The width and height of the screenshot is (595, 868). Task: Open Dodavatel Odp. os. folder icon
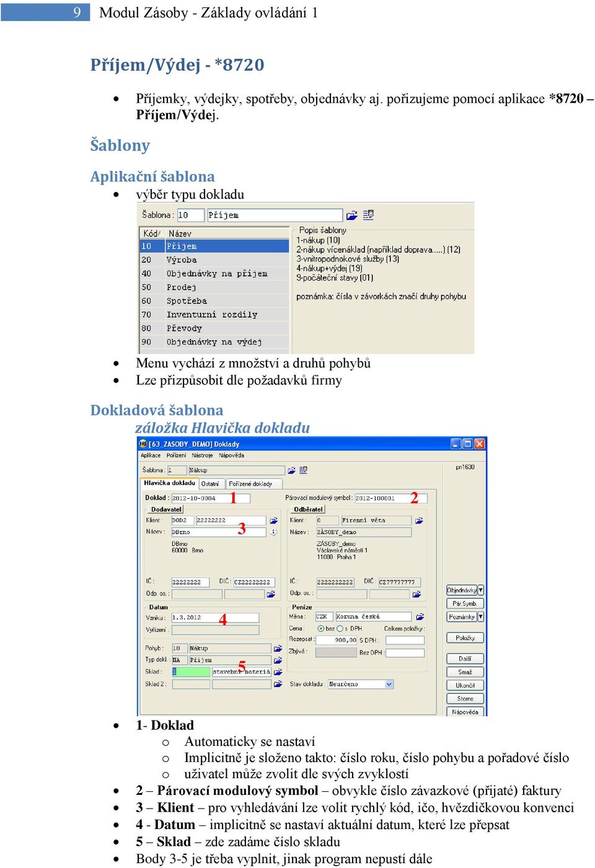(271, 594)
